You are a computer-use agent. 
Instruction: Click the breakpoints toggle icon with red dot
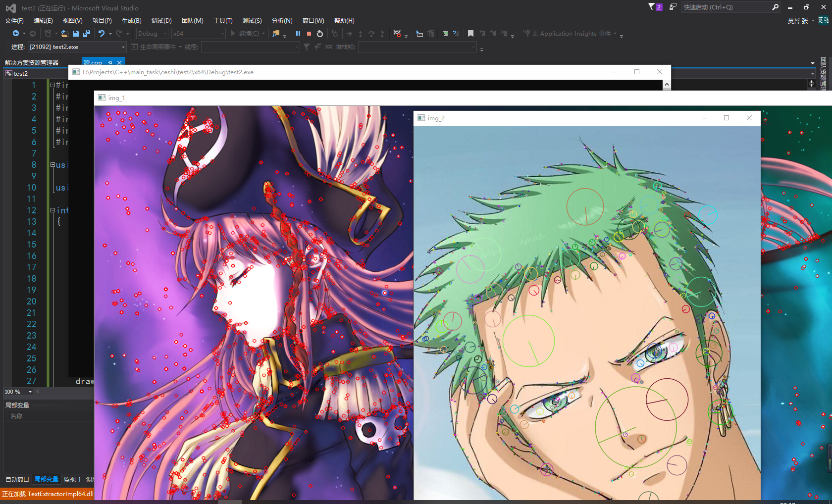(x=397, y=33)
